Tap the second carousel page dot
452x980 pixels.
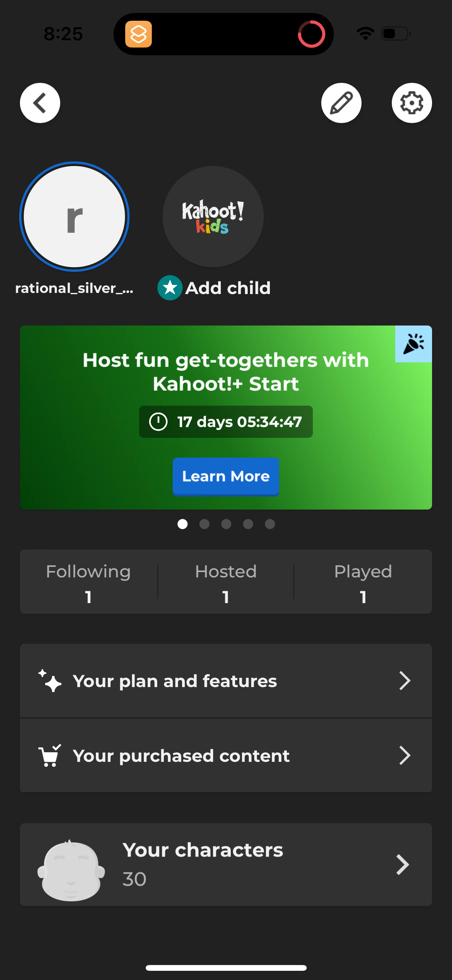pyautogui.click(x=204, y=524)
